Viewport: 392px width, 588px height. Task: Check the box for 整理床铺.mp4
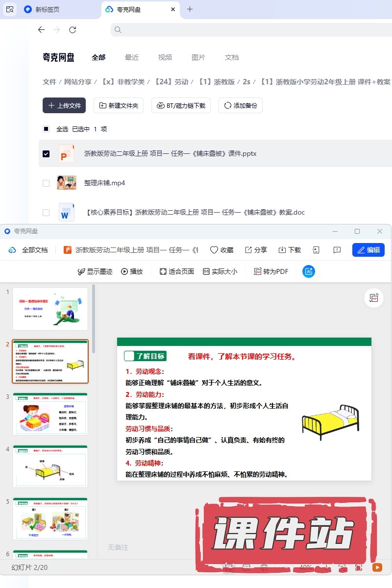click(x=46, y=183)
